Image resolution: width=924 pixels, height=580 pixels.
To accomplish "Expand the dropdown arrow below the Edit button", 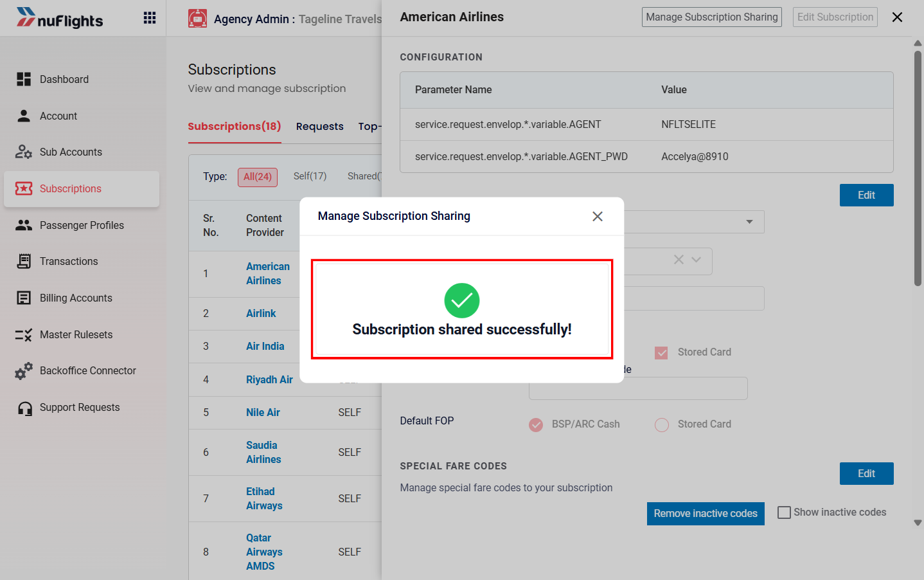I will pyautogui.click(x=749, y=222).
